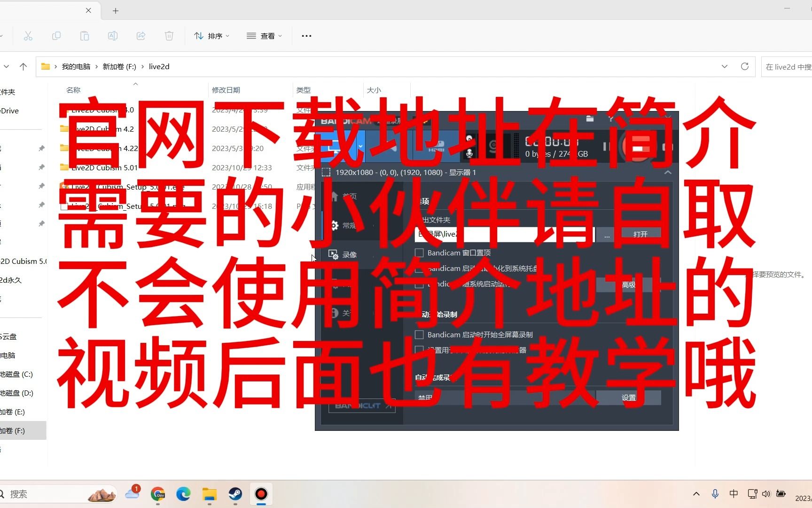Viewport: 812px width, 508px height.
Task: Click the Rename icon in Explorer toolbar
Action: (x=113, y=36)
